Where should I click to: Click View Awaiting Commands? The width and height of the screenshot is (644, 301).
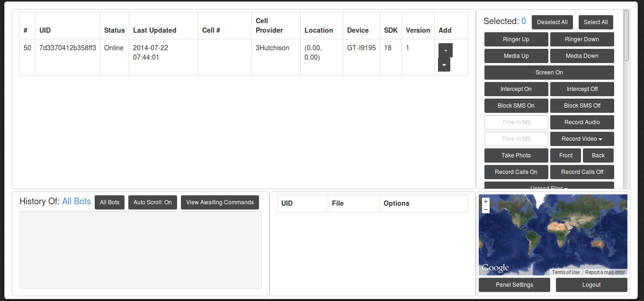point(220,202)
